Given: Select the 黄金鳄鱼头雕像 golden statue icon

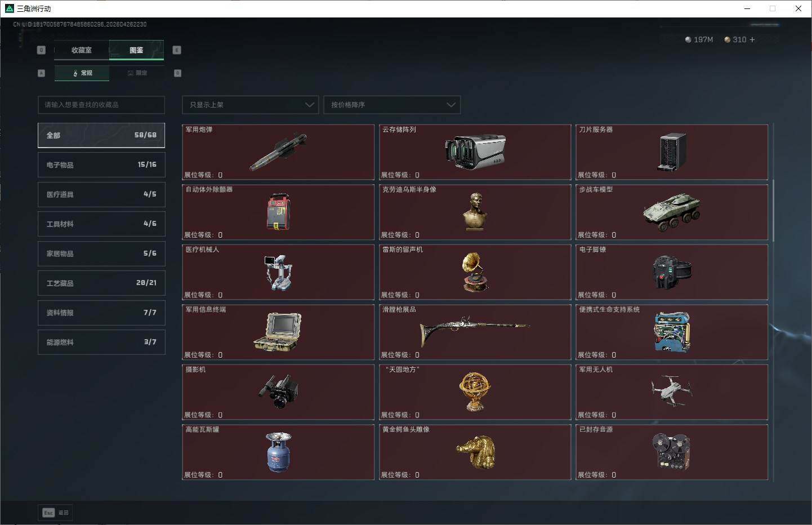Looking at the screenshot, I should [x=475, y=452].
